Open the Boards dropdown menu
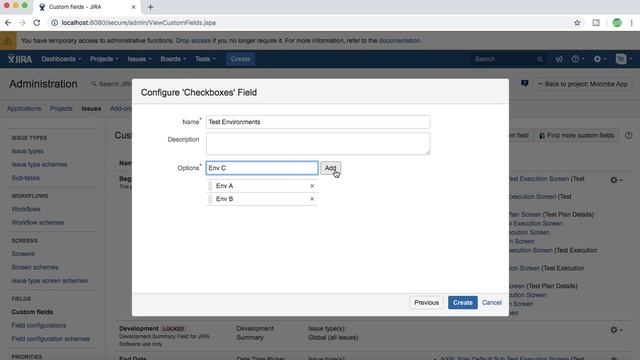Image resolution: width=640 pixels, height=360 pixels. click(x=173, y=59)
